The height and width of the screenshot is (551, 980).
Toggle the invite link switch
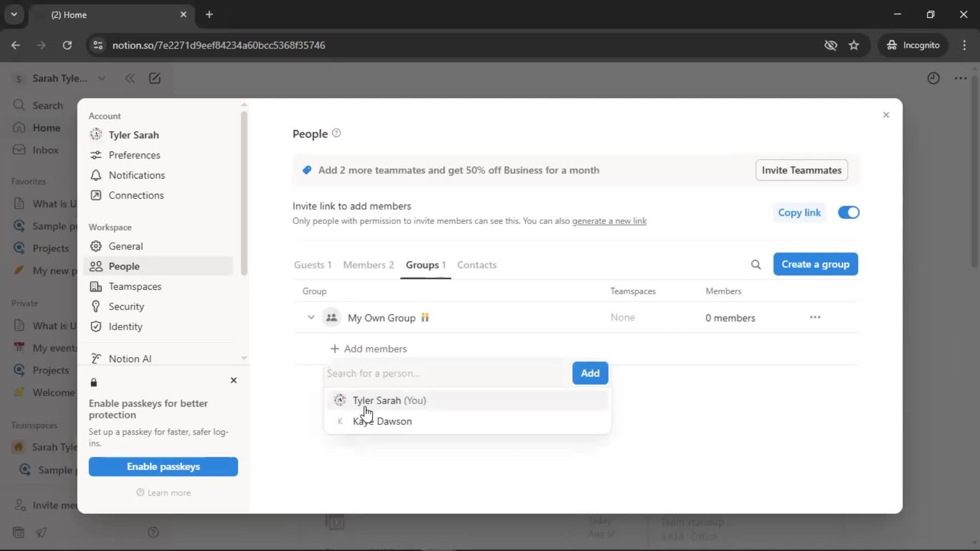[x=848, y=212]
